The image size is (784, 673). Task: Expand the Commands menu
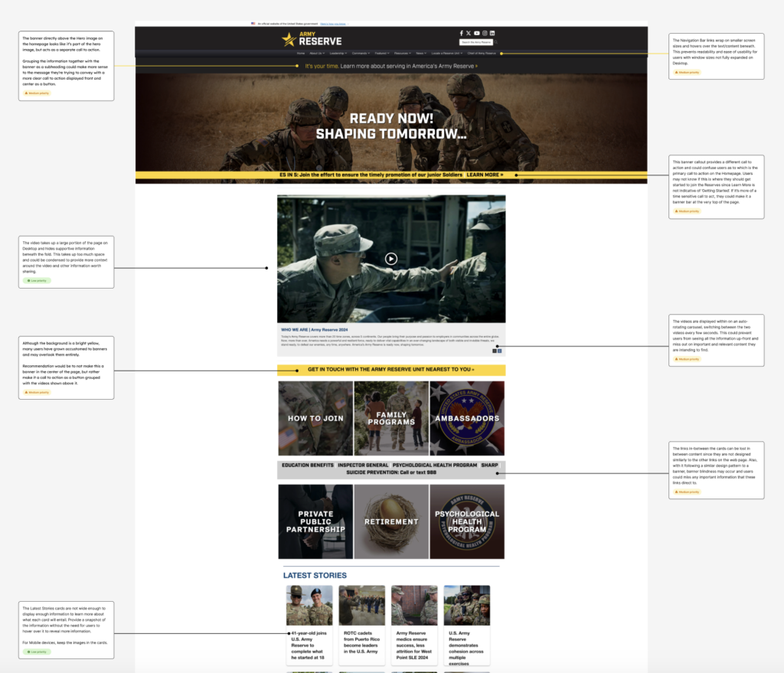[361, 53]
